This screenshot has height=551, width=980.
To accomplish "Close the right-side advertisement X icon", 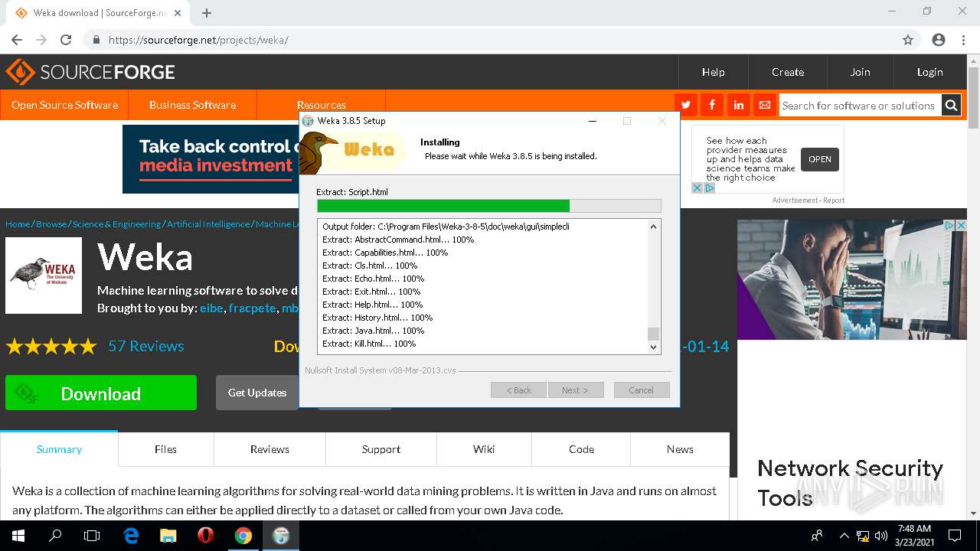I will coord(961,226).
